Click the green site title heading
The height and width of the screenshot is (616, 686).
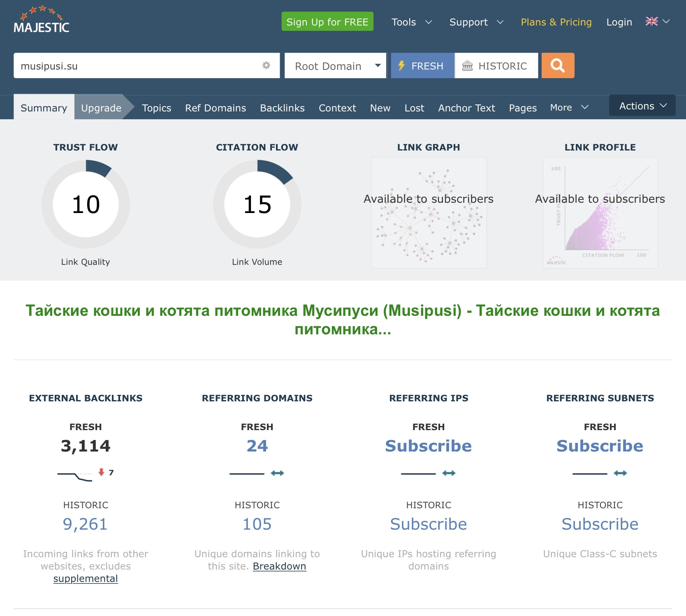(x=343, y=320)
